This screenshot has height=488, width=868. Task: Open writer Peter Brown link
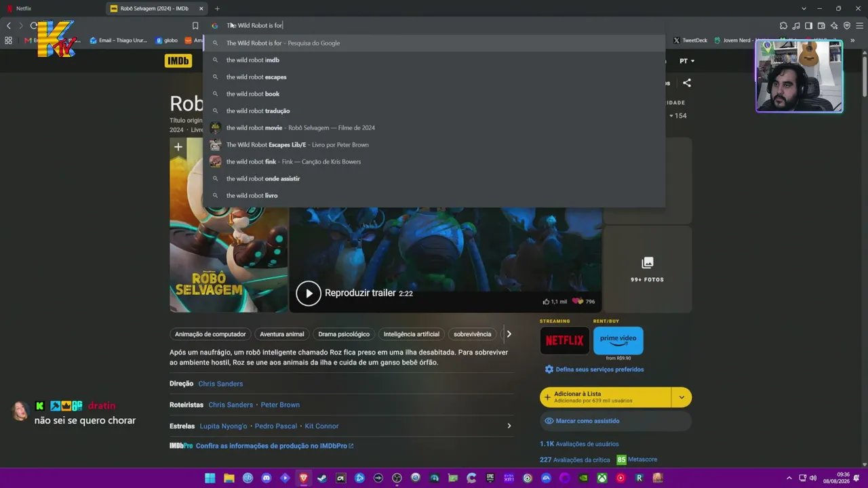pos(280,405)
